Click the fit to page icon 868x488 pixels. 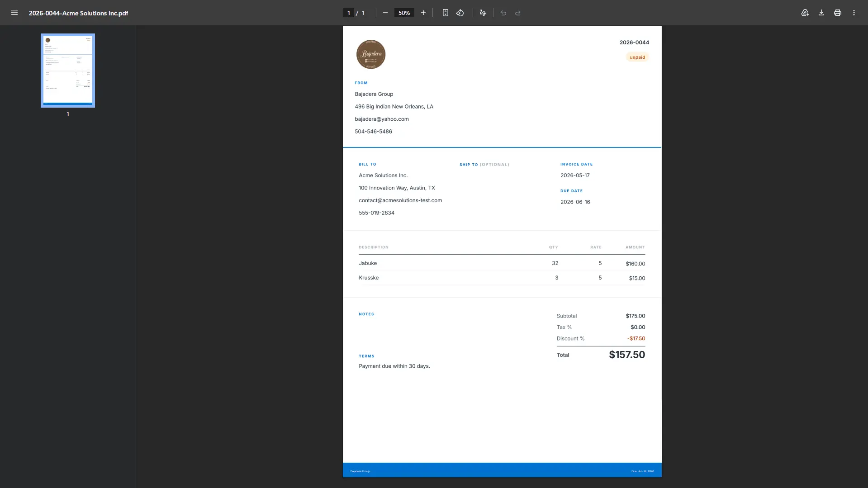[446, 13]
